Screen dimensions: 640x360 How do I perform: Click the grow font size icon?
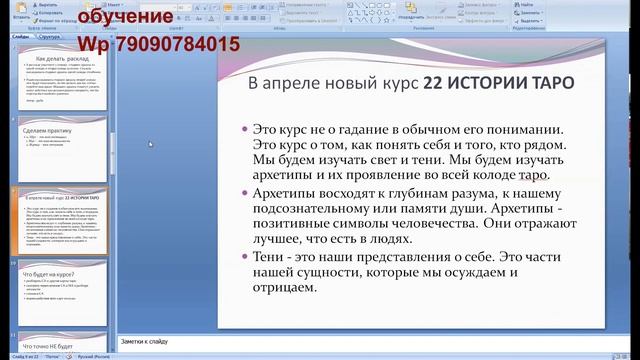[x=197, y=8]
